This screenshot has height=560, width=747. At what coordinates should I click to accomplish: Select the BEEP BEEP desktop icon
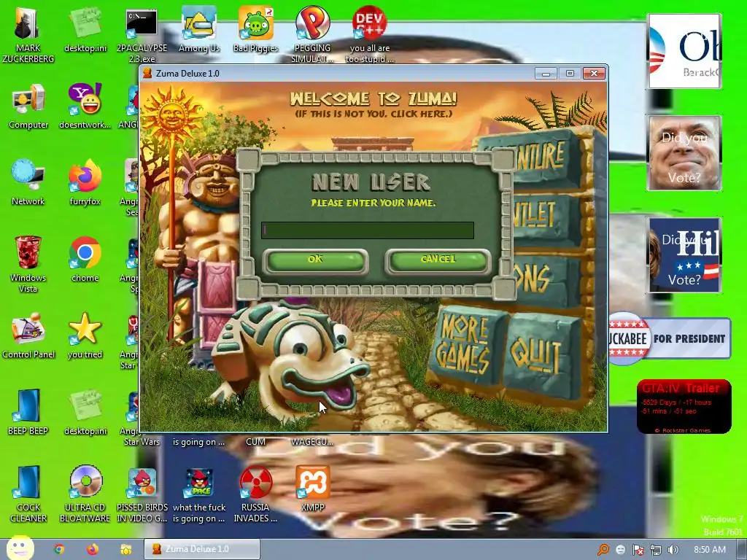click(x=28, y=412)
